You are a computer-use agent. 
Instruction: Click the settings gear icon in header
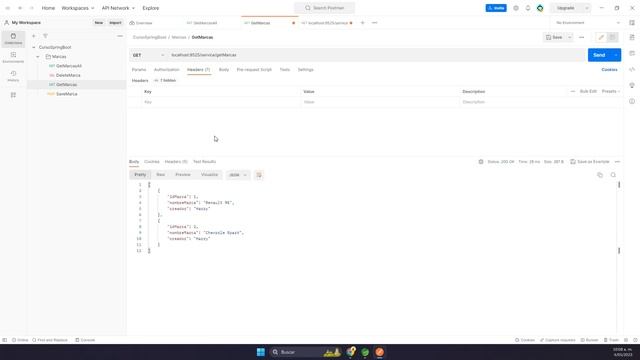click(x=516, y=8)
